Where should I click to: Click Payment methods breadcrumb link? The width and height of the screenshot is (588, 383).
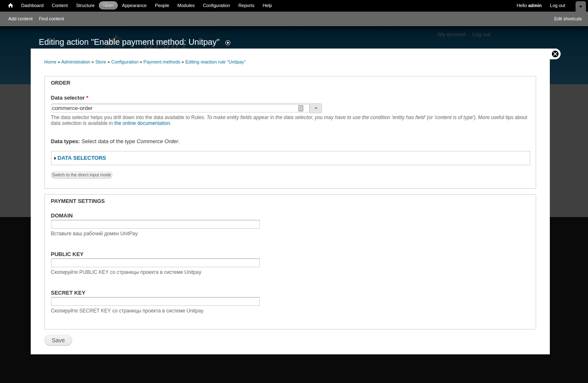(161, 62)
